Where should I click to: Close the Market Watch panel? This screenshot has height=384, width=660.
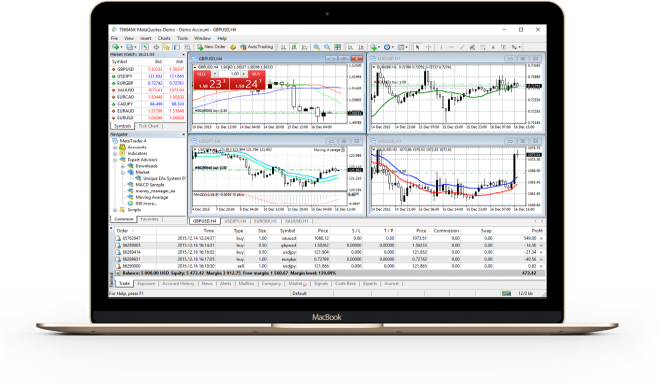click(183, 55)
